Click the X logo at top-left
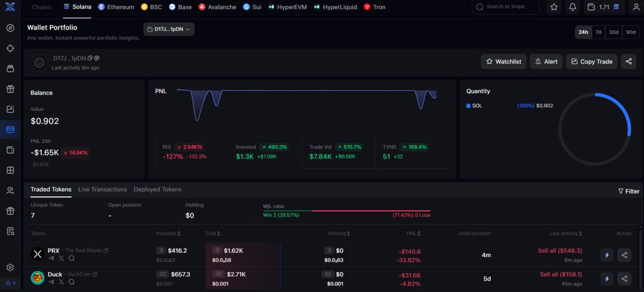644x292 pixels. [10, 7]
